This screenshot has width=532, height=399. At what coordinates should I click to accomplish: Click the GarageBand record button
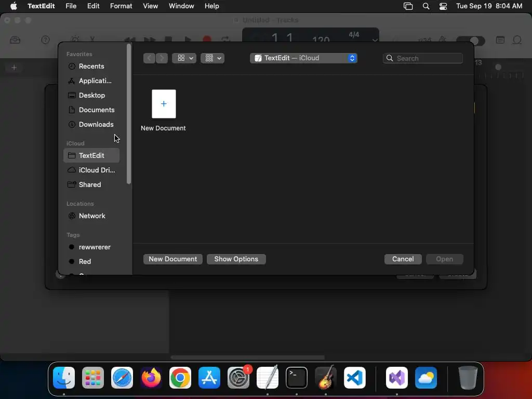[207, 39]
